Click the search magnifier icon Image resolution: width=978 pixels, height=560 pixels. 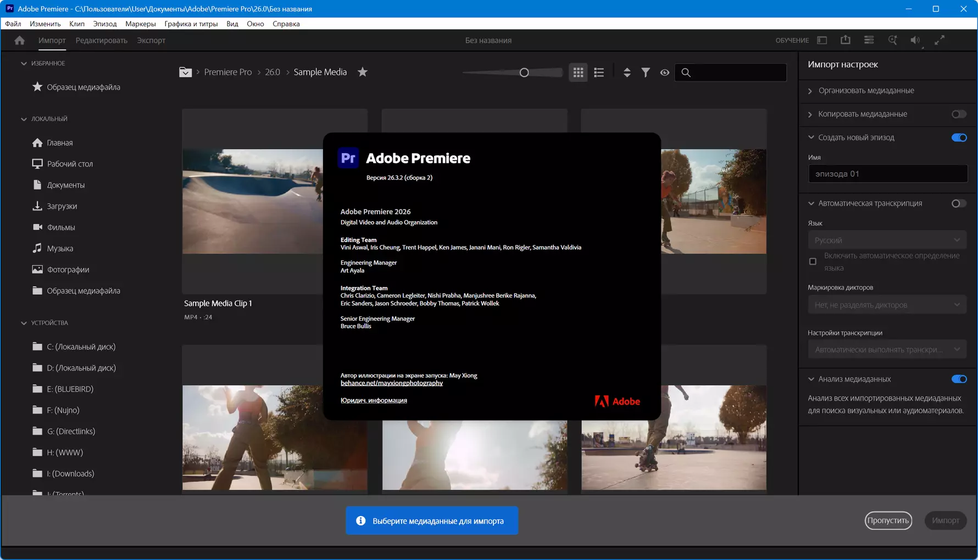pos(686,72)
